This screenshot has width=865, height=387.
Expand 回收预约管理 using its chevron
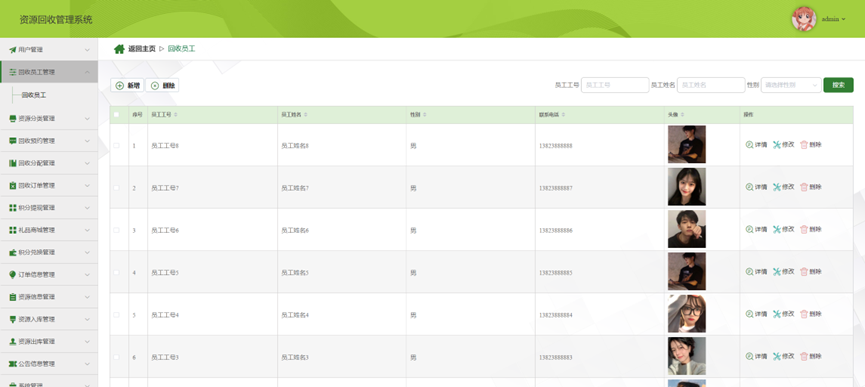(x=87, y=141)
